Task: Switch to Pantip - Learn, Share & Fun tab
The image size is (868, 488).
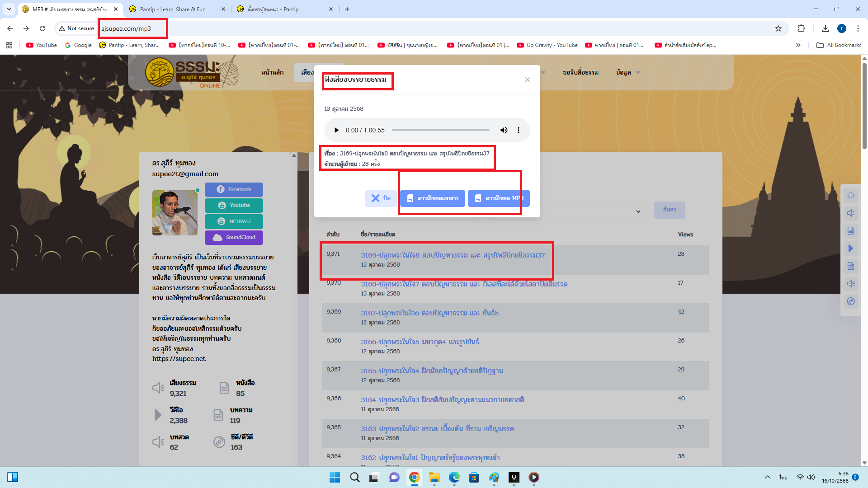Action: pyautogui.click(x=173, y=9)
